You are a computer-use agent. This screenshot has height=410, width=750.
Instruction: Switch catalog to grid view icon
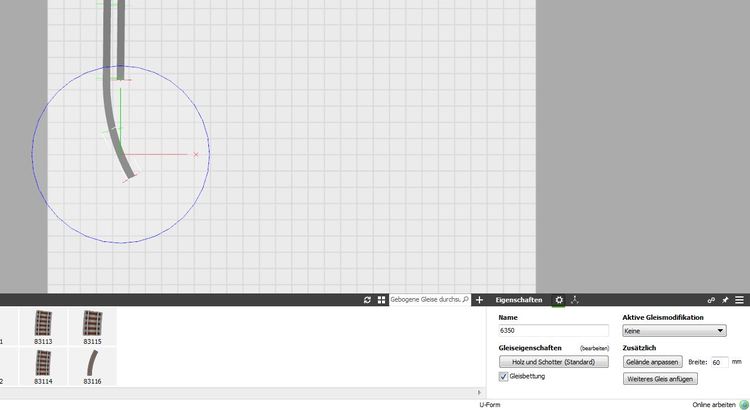pyautogui.click(x=381, y=300)
